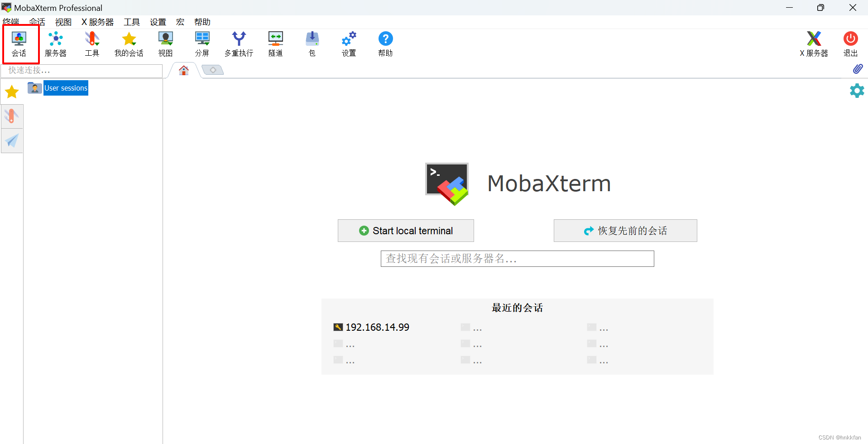Focus the 快速连接 quick connect field
The image size is (868, 444).
pos(82,70)
